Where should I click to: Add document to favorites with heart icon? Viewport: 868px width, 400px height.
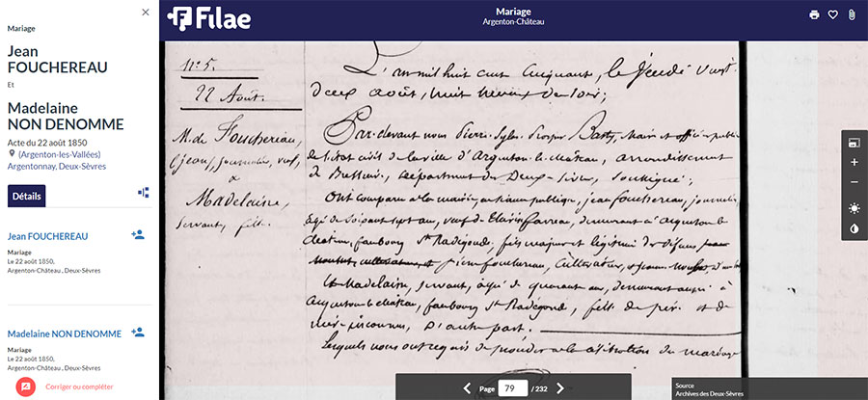coord(833,15)
